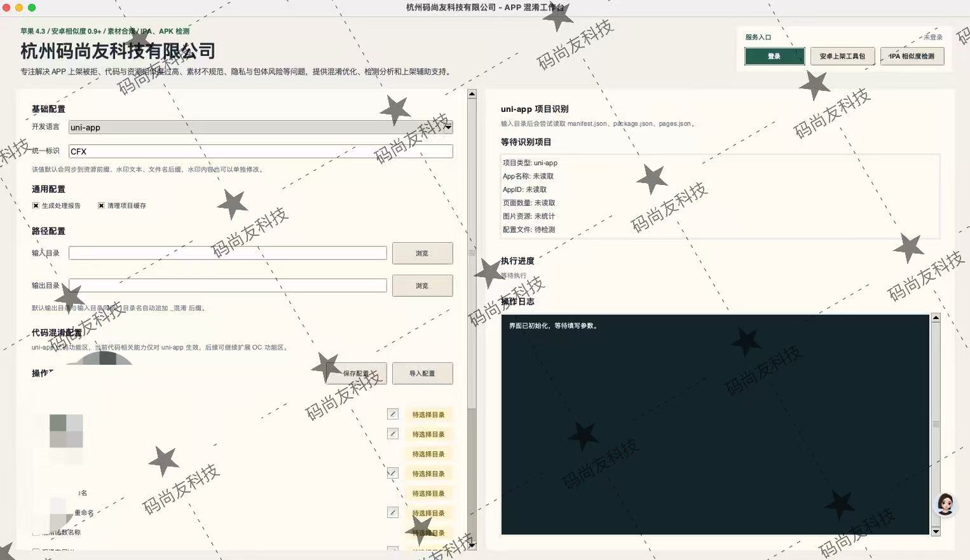This screenshot has height=560, width=970.
Task: Click the 等待执行 progress status text
Action: click(514, 275)
